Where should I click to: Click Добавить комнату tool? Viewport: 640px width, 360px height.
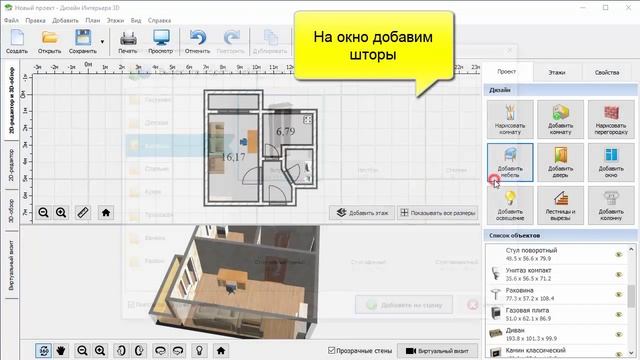560,119
